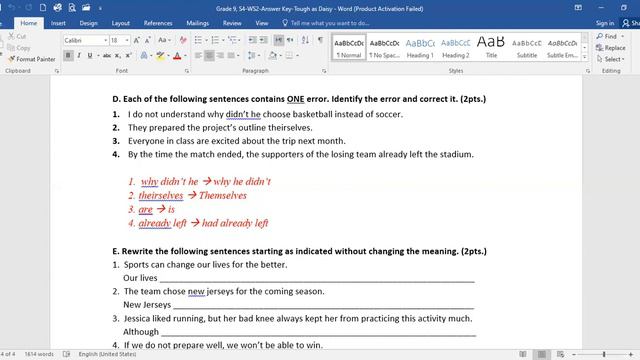Click Sign in link

(605, 23)
